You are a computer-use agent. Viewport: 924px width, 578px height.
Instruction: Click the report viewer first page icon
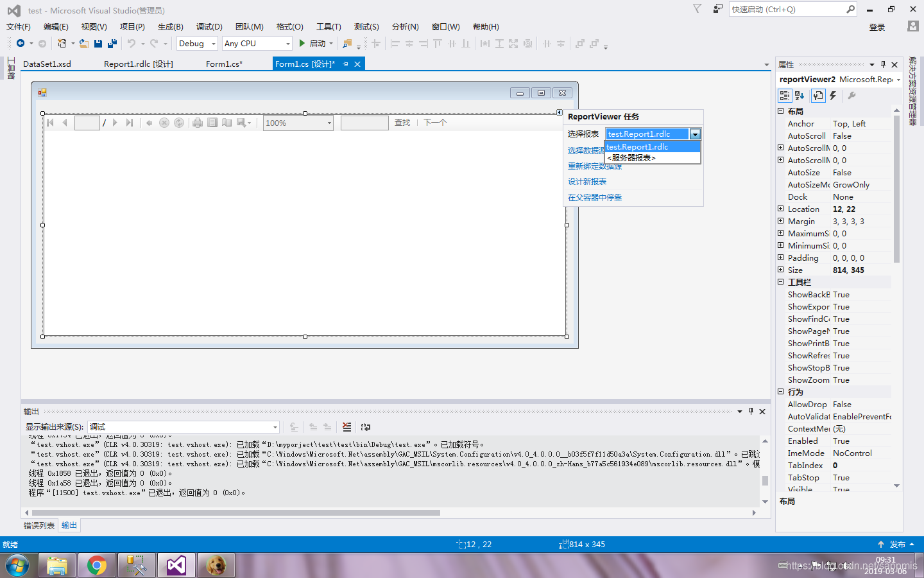tap(50, 123)
